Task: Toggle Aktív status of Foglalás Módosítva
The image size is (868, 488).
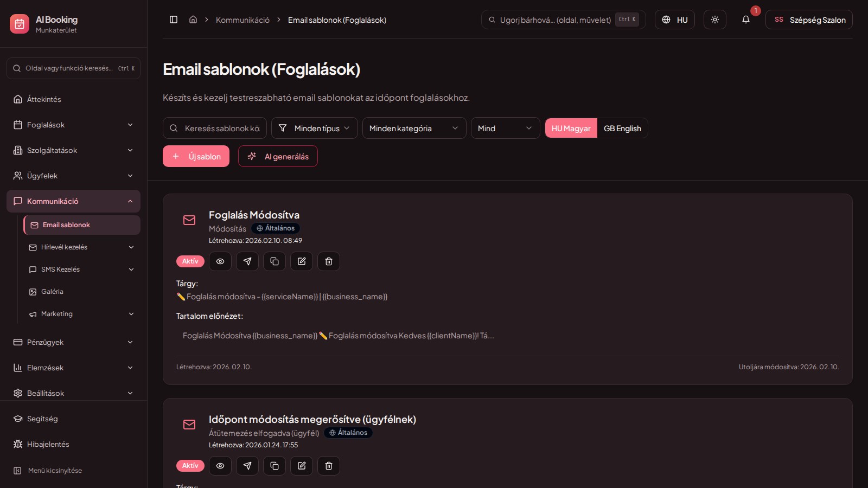Action: [190, 261]
